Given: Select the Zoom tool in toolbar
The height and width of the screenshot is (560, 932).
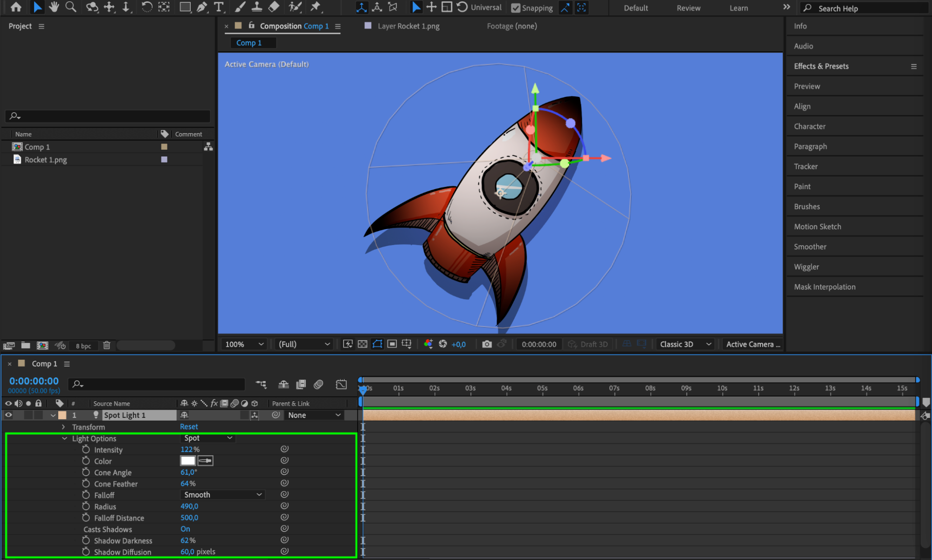Looking at the screenshot, I should (70, 7).
